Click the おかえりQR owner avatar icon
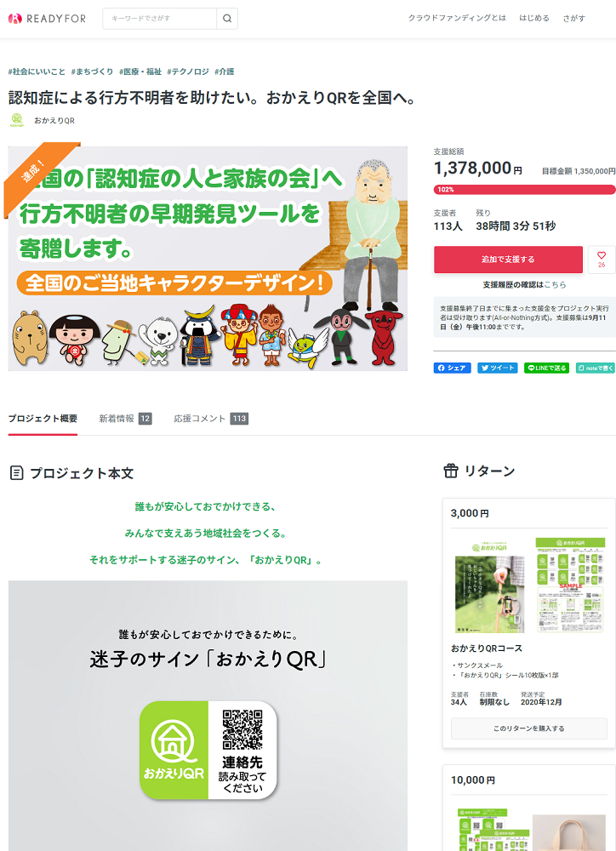 (x=17, y=120)
